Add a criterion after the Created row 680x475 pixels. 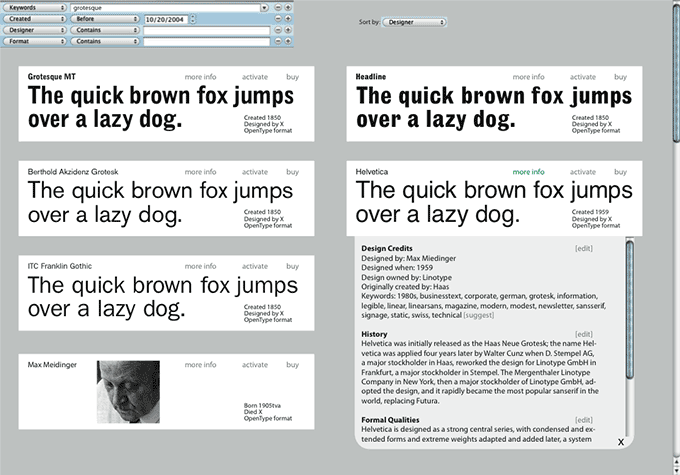[x=288, y=19]
